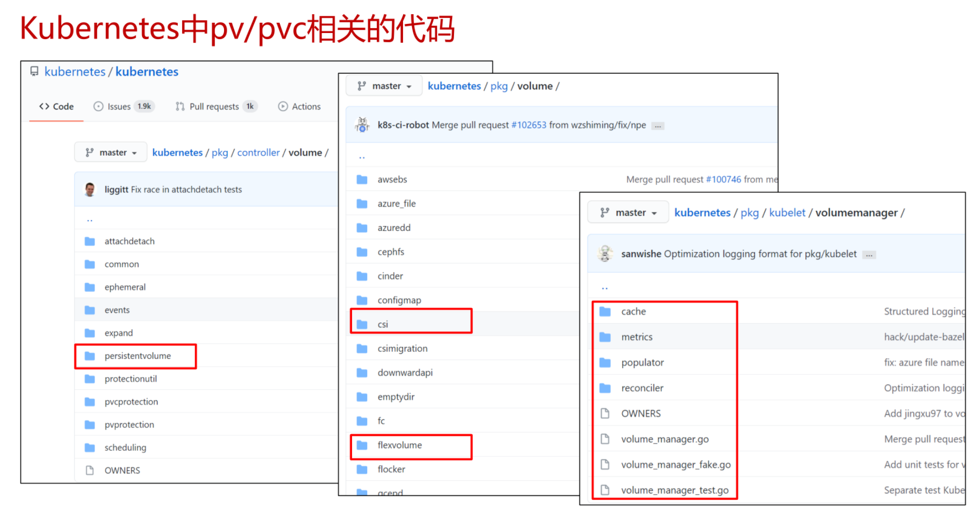Open master branch dropdown in volumemanager window
980x508 pixels.
[x=628, y=213]
